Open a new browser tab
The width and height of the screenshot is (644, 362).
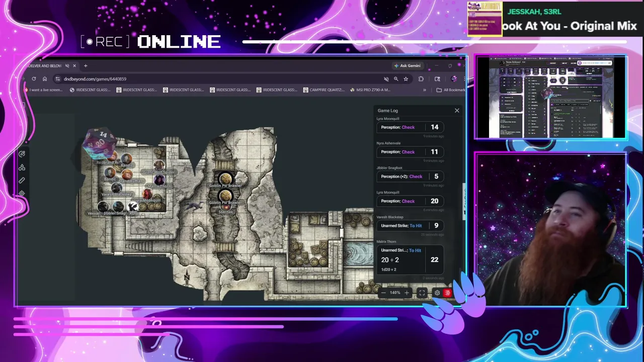86,66
